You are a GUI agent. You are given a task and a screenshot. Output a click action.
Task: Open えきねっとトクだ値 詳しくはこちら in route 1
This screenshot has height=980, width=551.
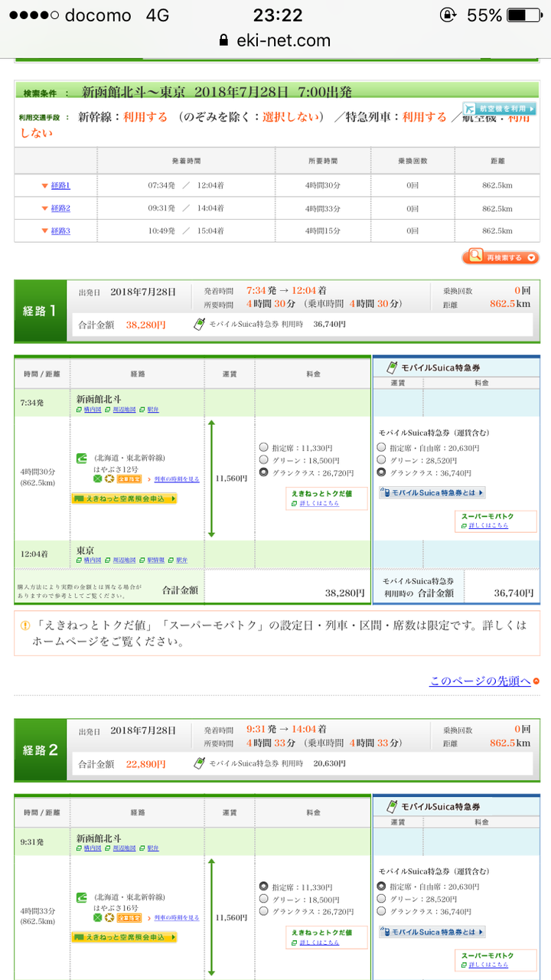319,504
